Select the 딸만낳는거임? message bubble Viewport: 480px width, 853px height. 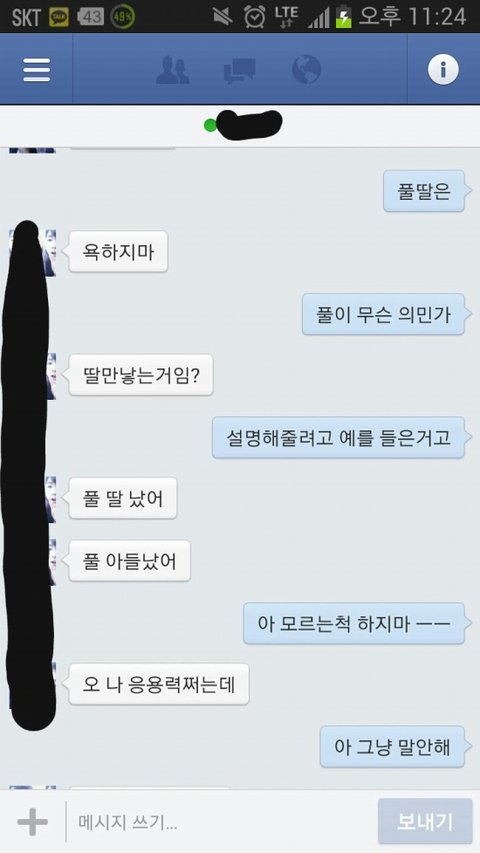pyautogui.click(x=140, y=375)
